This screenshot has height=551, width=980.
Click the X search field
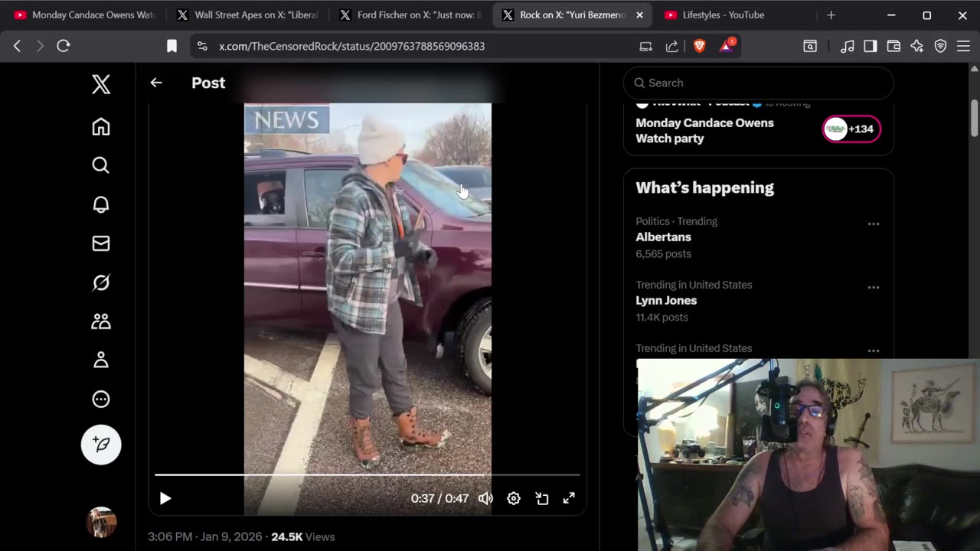tap(759, 83)
